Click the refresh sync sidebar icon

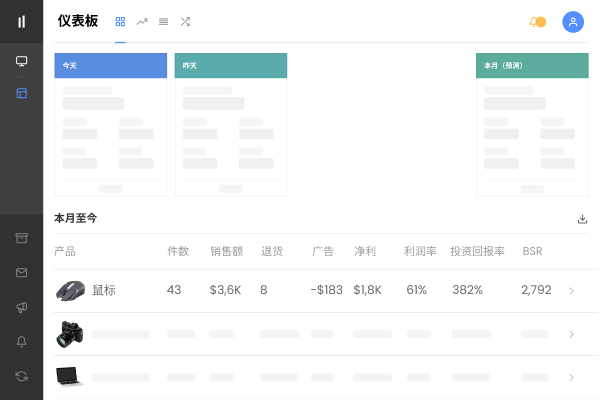point(21,376)
